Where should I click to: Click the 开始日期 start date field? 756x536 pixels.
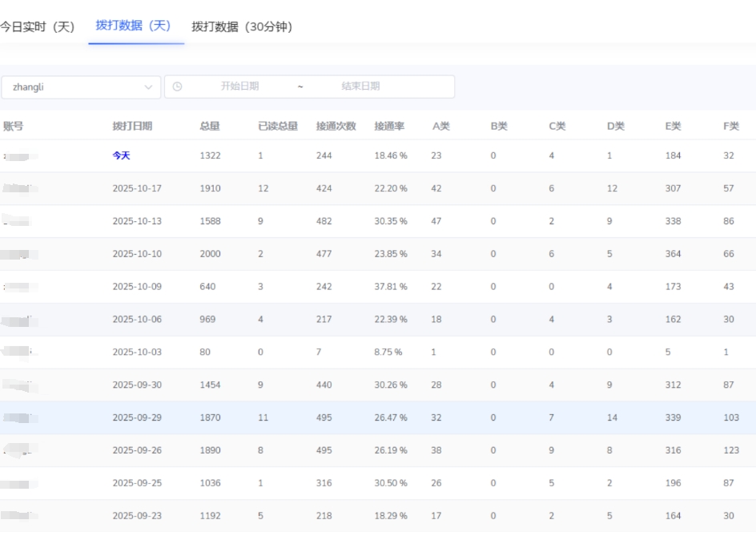(x=239, y=87)
